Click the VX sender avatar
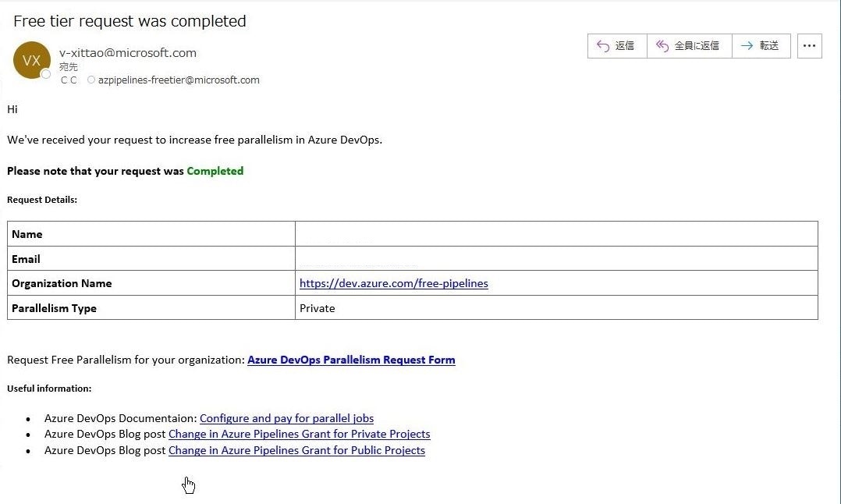The width and height of the screenshot is (841, 504). click(x=32, y=60)
